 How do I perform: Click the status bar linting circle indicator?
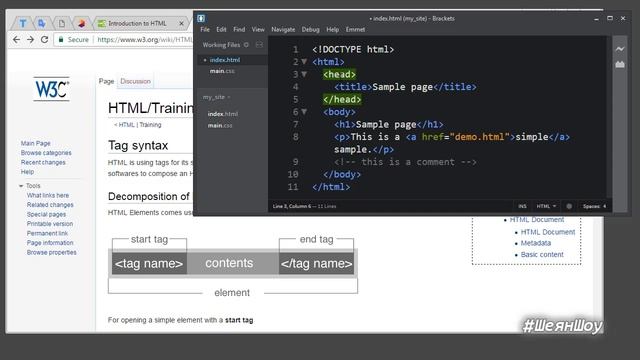point(569,206)
